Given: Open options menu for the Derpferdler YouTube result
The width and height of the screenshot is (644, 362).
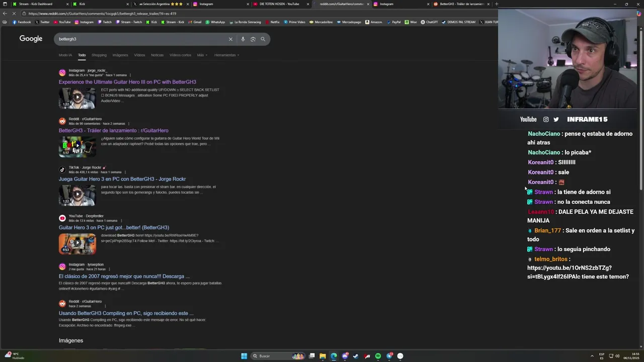Looking at the screenshot, I should (x=121, y=221).
